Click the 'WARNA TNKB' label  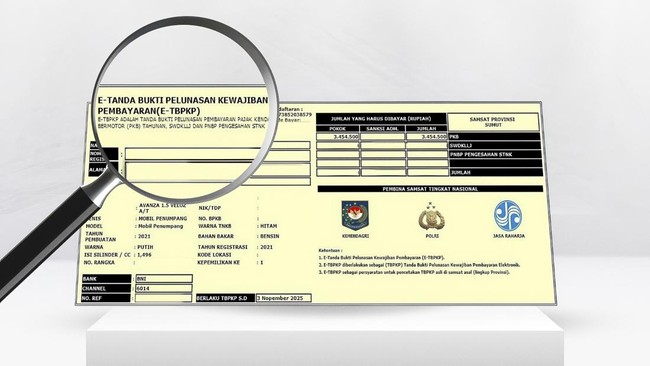(215, 226)
